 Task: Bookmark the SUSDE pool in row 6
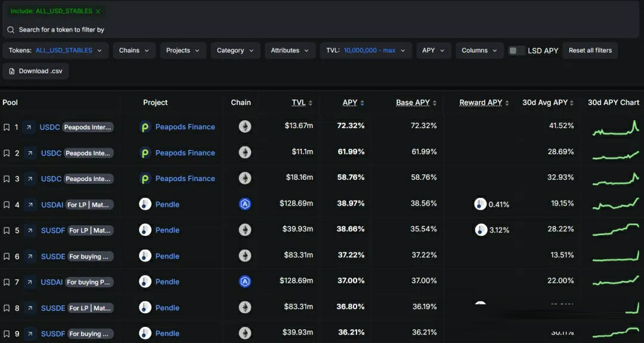7,257
